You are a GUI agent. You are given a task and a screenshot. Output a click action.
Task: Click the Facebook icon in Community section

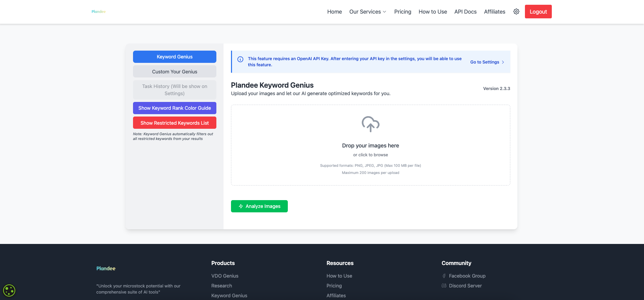(444, 276)
